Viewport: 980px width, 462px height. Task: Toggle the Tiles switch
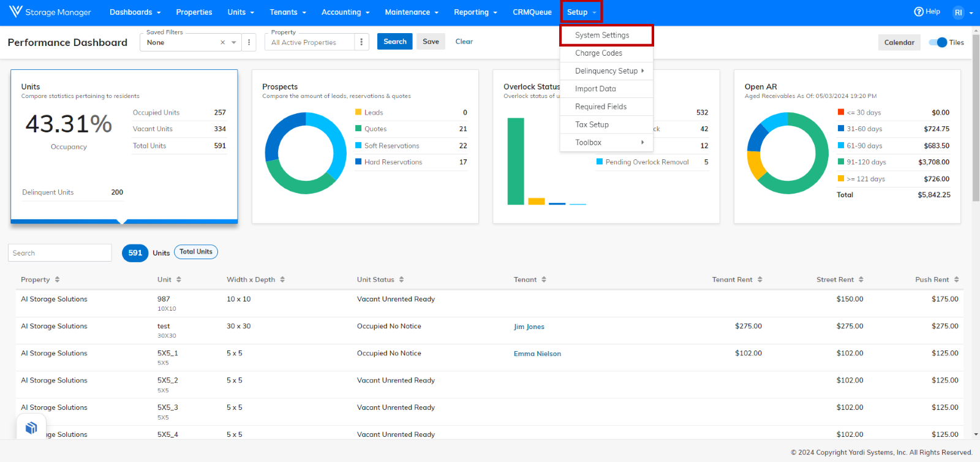pyautogui.click(x=938, y=42)
